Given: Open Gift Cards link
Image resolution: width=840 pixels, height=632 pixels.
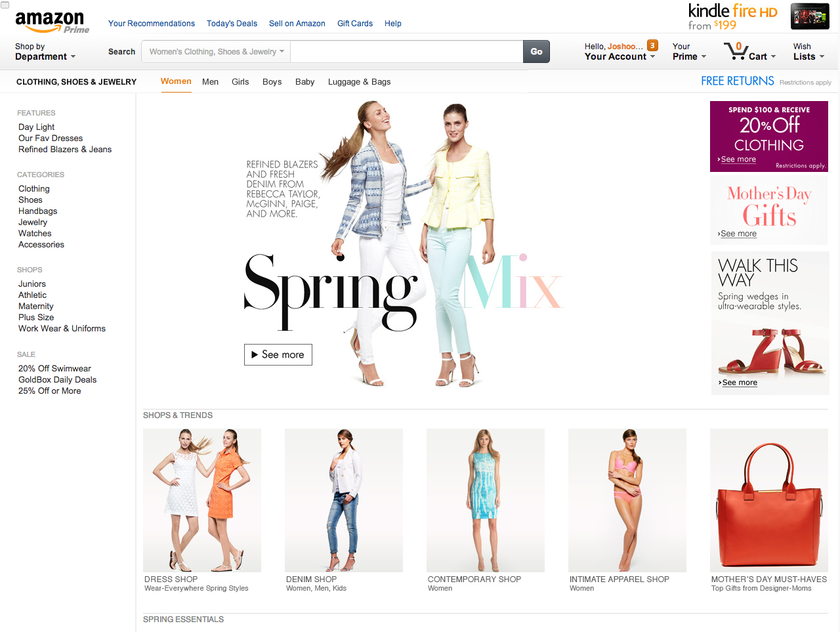Looking at the screenshot, I should point(355,24).
